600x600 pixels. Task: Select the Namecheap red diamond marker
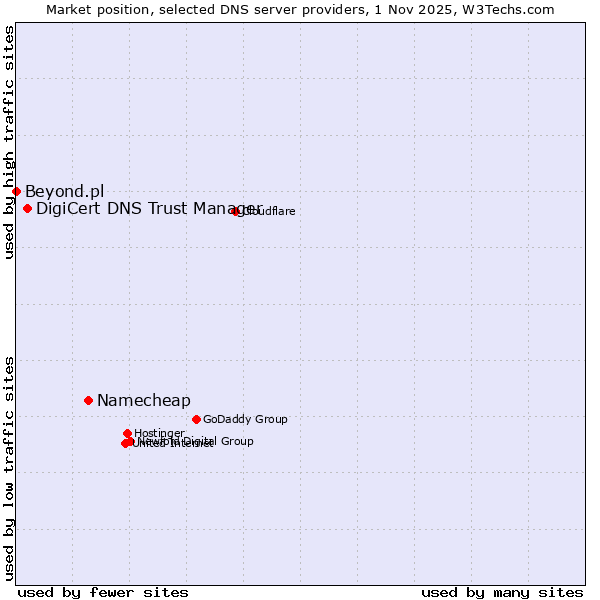88,400
